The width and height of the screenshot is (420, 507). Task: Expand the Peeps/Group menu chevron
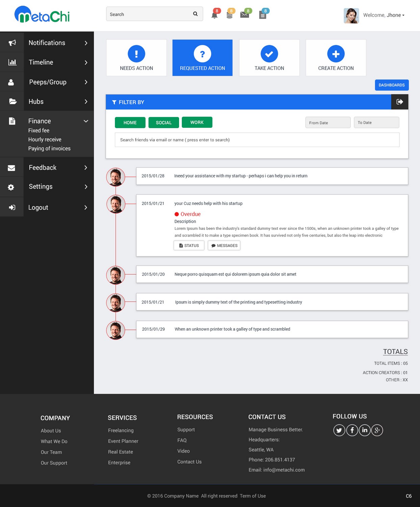point(86,82)
